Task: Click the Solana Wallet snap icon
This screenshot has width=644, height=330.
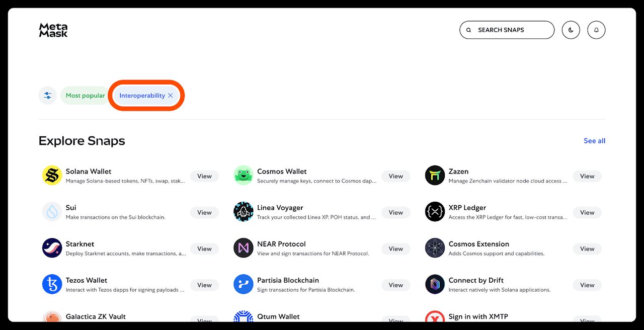Action: (x=52, y=176)
